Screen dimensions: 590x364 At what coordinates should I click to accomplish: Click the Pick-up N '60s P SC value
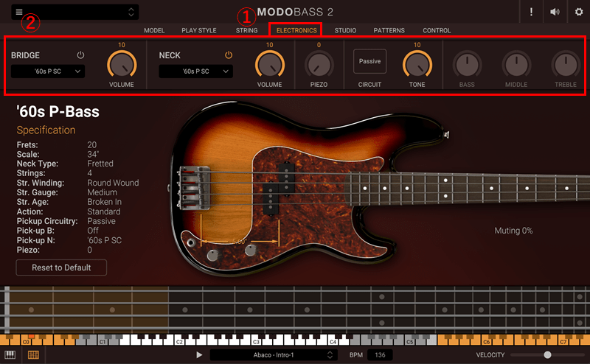[104, 240]
